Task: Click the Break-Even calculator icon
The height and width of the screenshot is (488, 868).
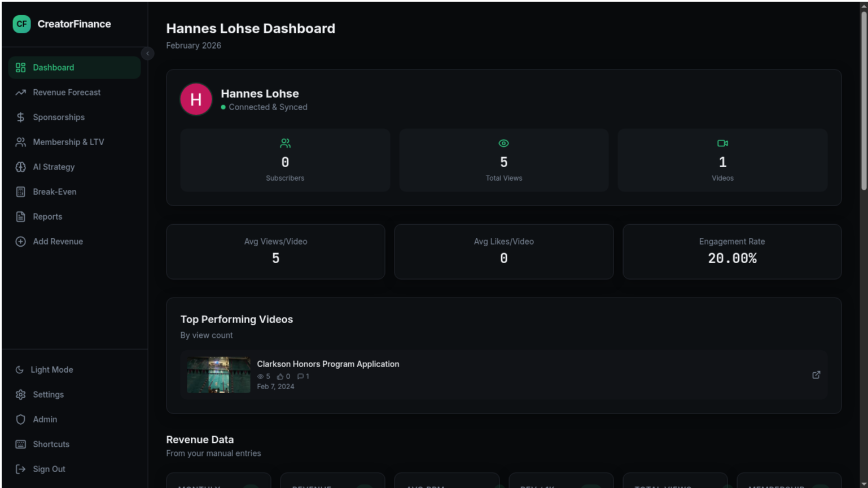Action: 20,191
